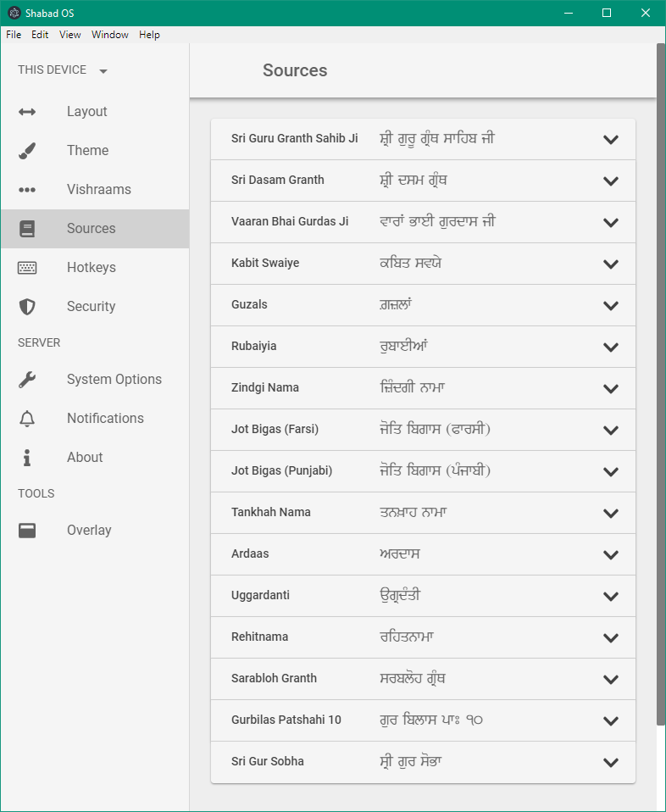666x812 pixels.
Task: Click the Tankhah Nama row label
Action: 271,512
